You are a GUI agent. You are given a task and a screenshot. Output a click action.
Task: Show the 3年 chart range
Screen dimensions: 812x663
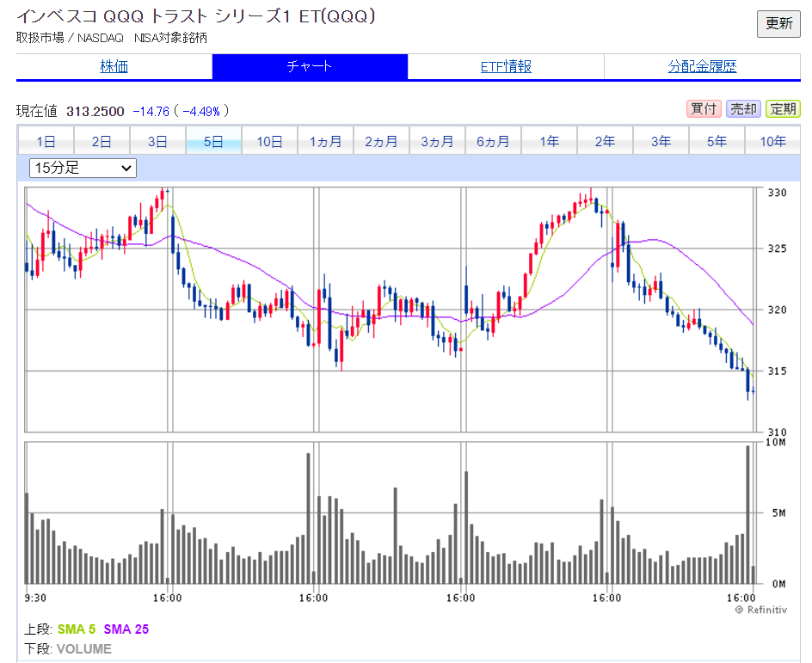pos(661,141)
